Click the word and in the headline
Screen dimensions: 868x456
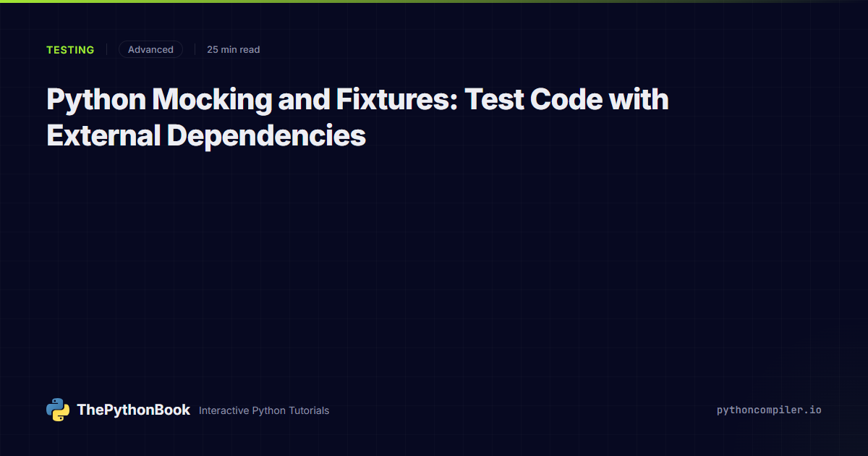point(305,100)
